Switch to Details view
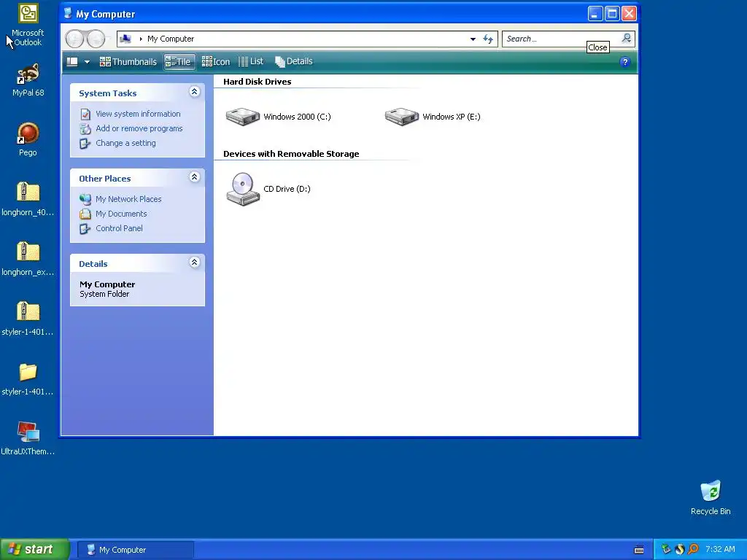This screenshot has width=747, height=560. click(x=294, y=61)
